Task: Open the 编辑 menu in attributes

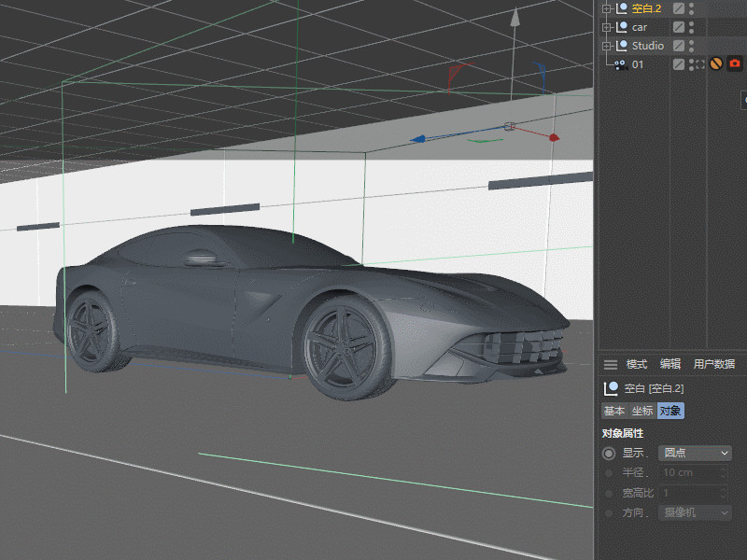Action: coord(670,364)
